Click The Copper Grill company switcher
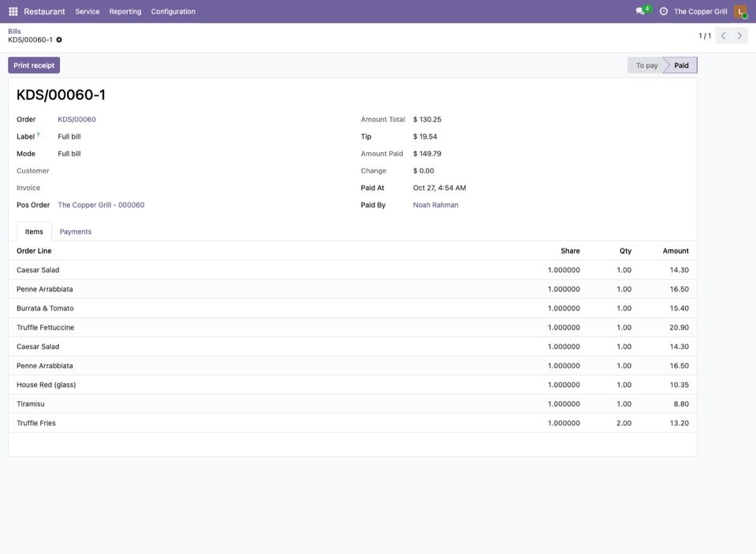This screenshot has height=554, width=756. pyautogui.click(x=701, y=12)
